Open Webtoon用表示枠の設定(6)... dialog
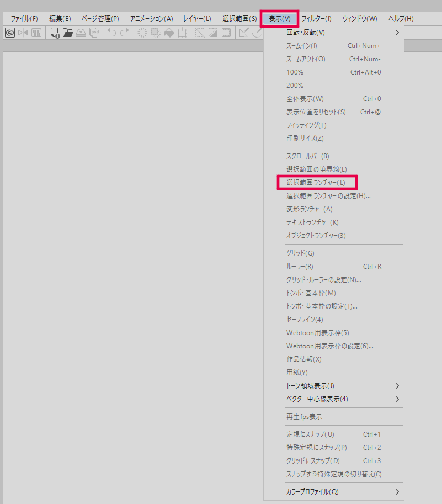The image size is (442, 504). tap(334, 346)
